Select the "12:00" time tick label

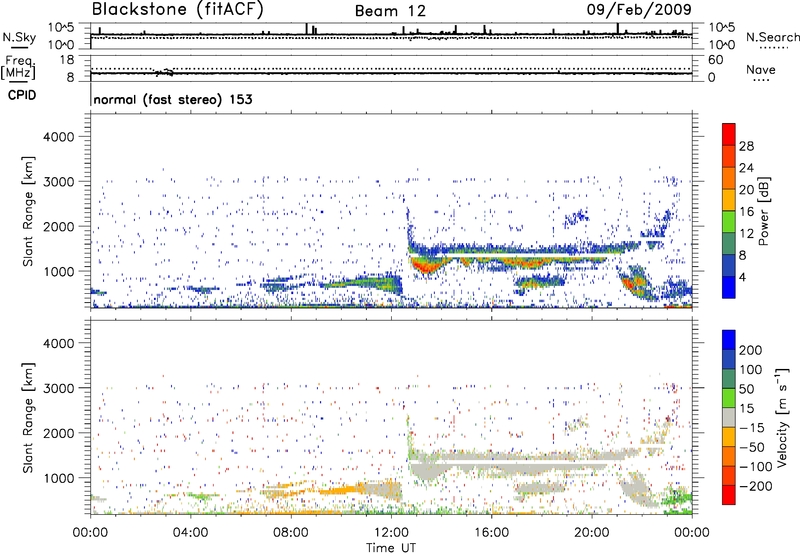coord(391,533)
